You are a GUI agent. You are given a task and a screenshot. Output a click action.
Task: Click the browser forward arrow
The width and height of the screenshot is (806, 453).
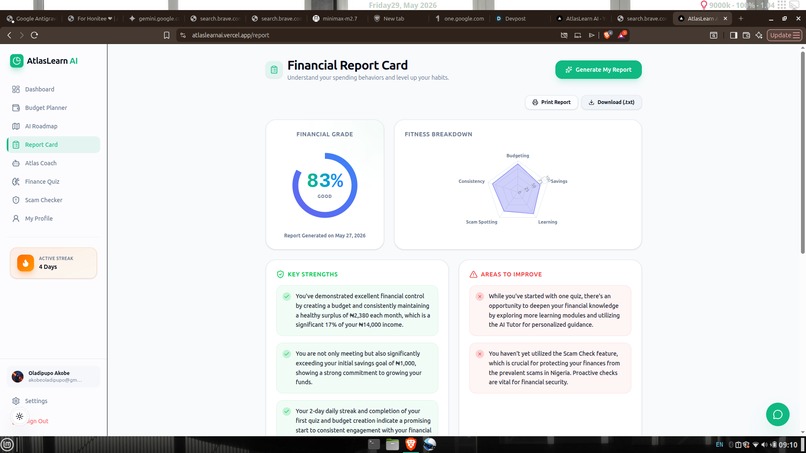(21, 35)
